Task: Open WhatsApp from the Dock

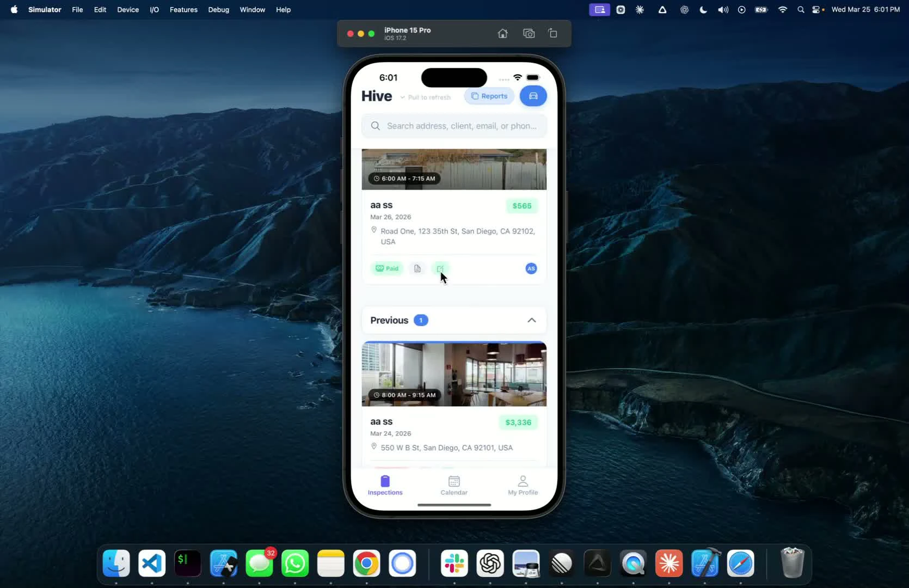Action: click(295, 563)
